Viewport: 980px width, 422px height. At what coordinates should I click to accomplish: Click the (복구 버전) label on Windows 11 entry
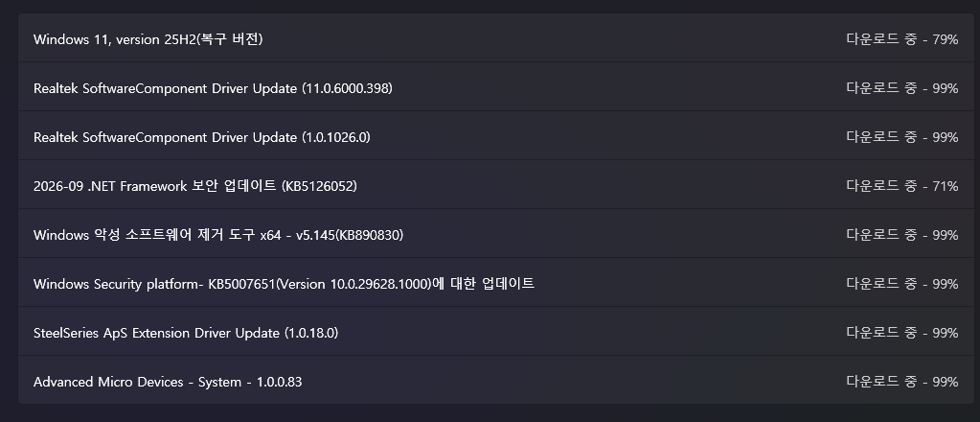(x=229, y=39)
